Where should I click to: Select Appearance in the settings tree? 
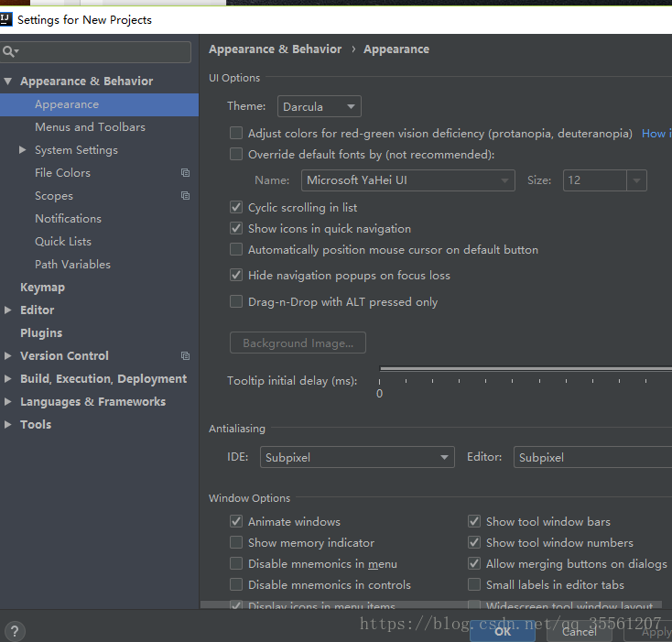[x=99, y=104]
